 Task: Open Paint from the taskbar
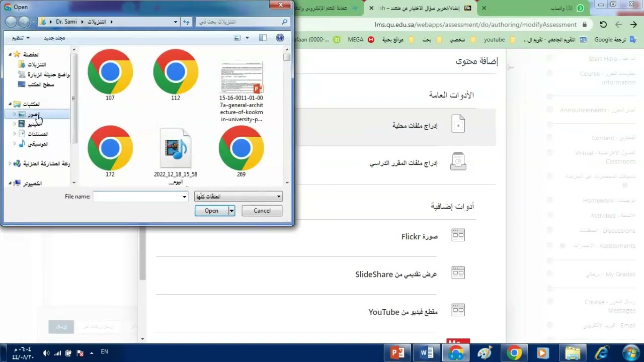pos(485,353)
